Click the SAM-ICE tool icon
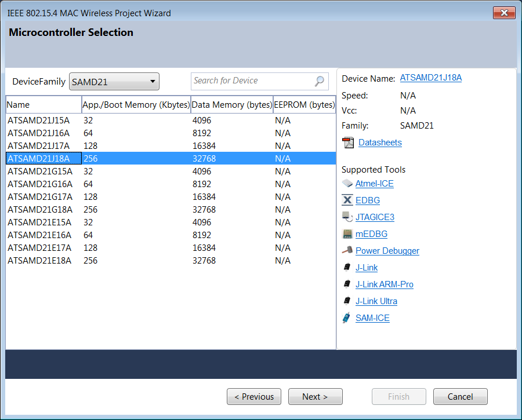The width and height of the screenshot is (522, 420). click(x=346, y=318)
